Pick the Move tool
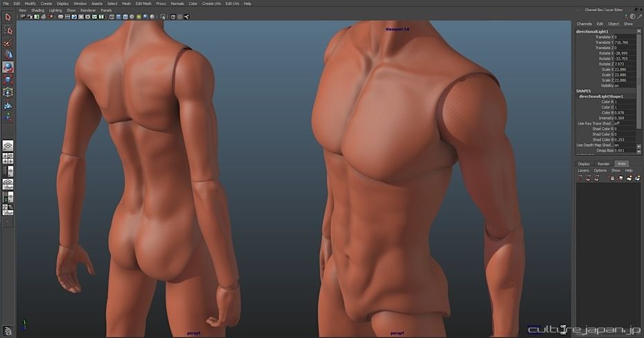 click(8, 55)
